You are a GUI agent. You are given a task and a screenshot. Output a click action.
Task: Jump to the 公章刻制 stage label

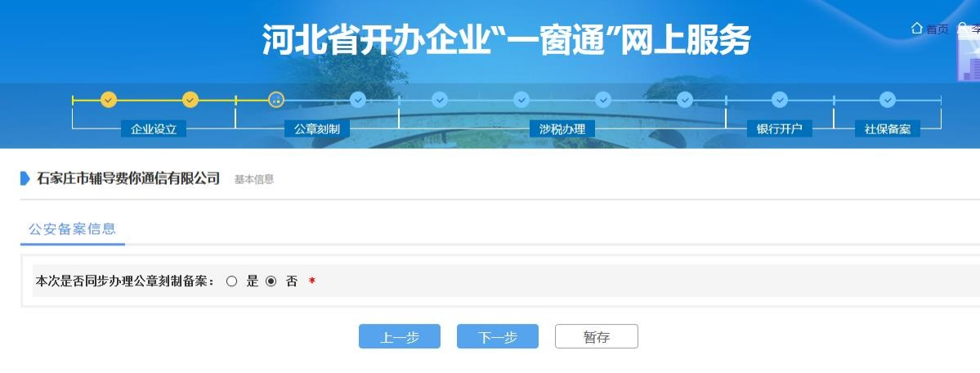tap(317, 129)
